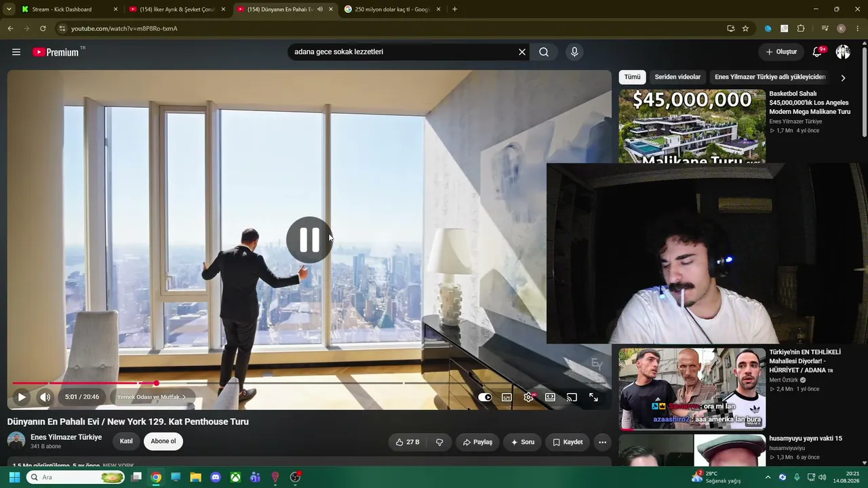Open the Windows Start menu
This screenshot has width=868, height=488.
pos(14,477)
